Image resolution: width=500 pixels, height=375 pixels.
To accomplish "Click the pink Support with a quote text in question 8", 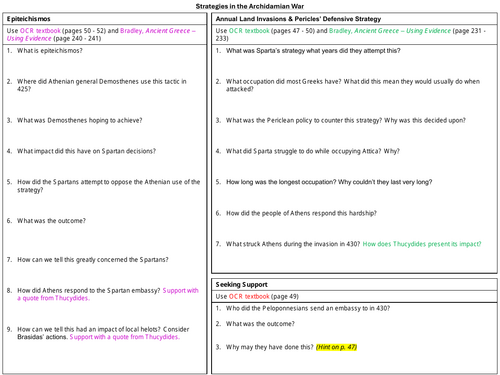I will point(108,294).
